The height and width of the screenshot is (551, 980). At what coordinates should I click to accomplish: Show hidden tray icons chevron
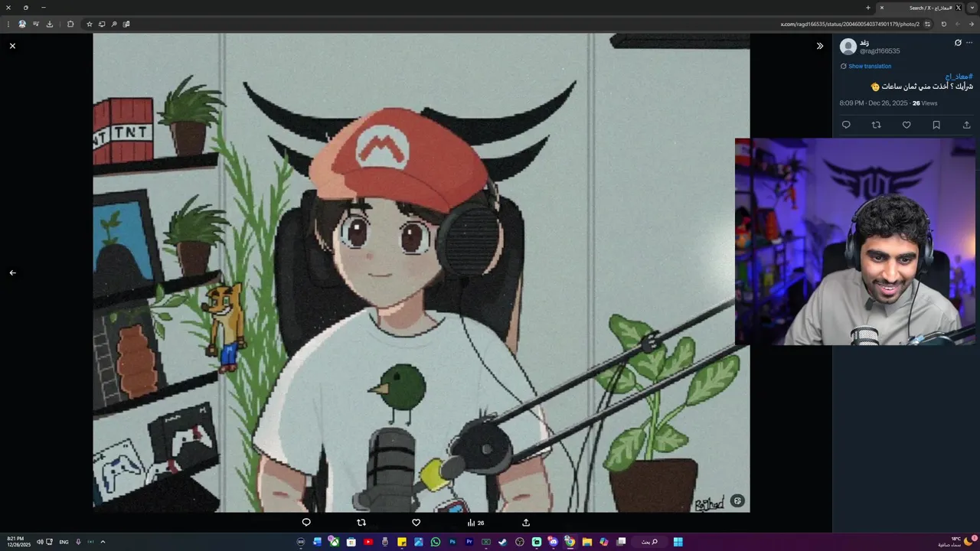103,542
